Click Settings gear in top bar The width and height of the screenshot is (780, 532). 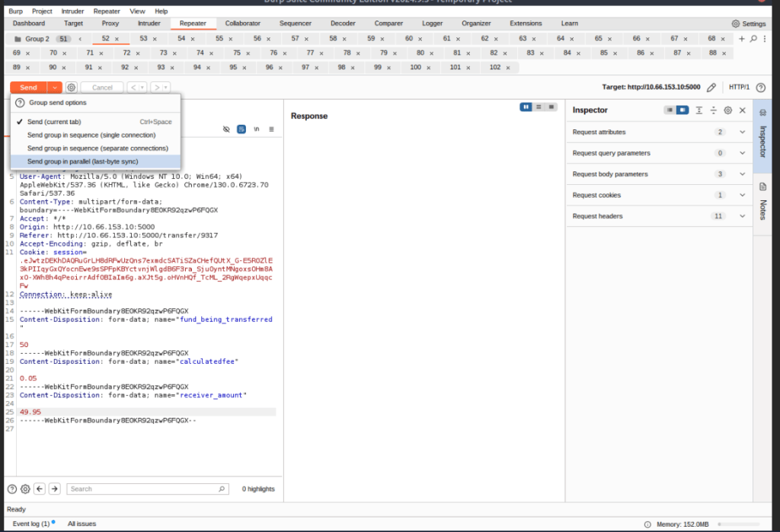point(736,24)
